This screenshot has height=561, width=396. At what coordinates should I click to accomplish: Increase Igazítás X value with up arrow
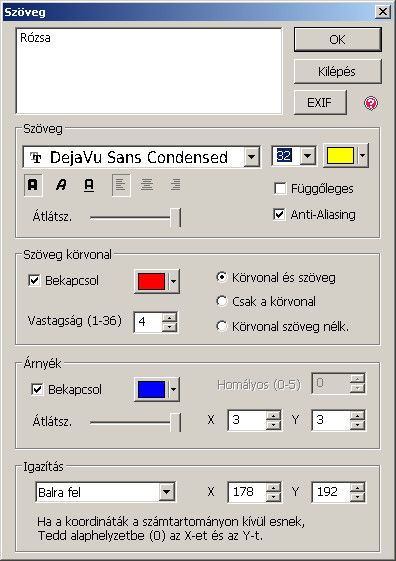point(274,487)
